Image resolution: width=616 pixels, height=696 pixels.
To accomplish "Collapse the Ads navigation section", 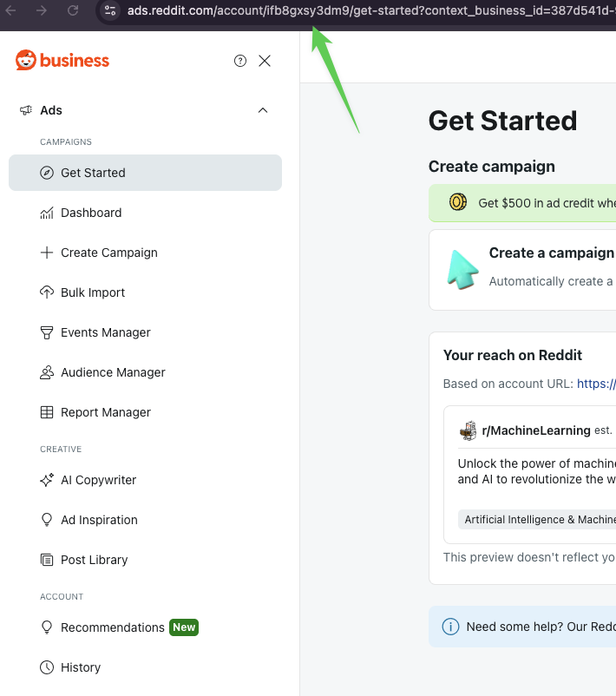I will (x=263, y=110).
